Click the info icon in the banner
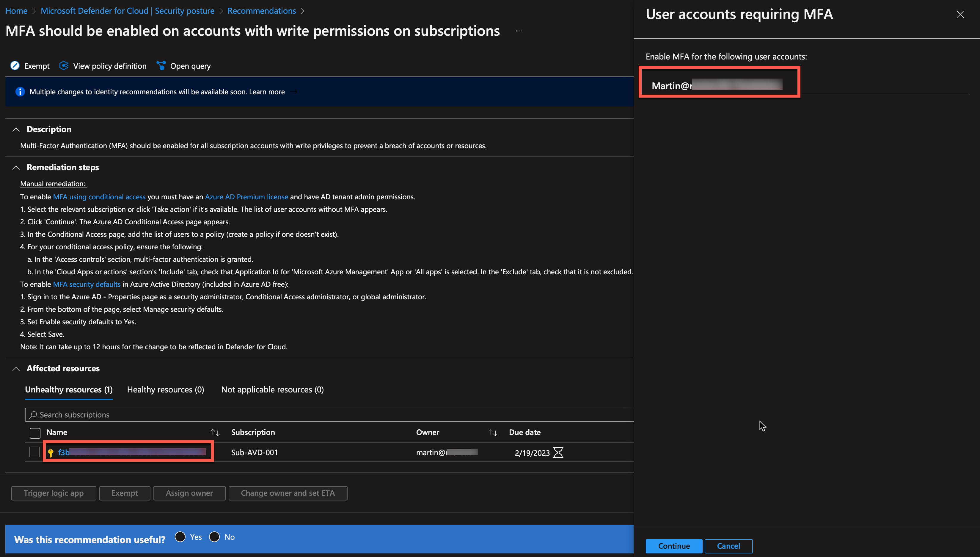Image resolution: width=980 pixels, height=557 pixels. 20,92
